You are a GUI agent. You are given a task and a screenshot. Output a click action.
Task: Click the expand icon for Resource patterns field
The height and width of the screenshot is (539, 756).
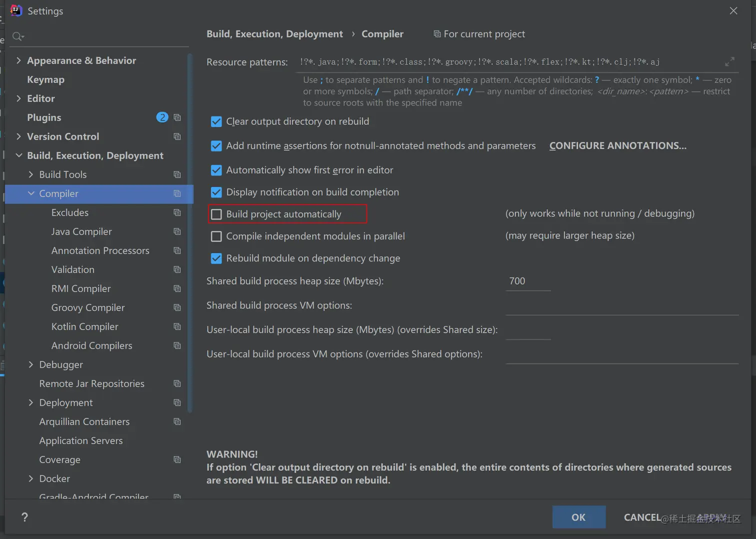(x=729, y=61)
